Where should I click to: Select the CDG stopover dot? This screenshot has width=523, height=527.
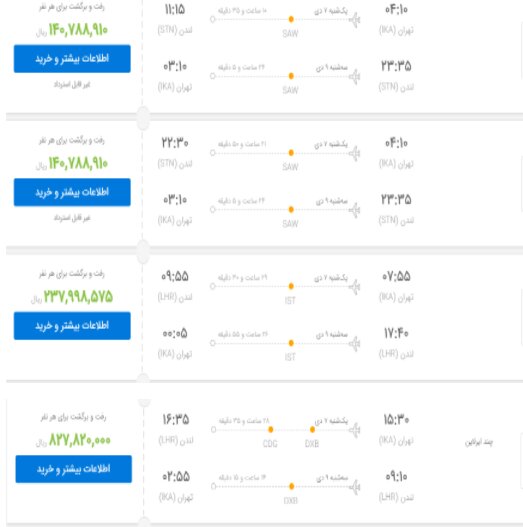(271, 430)
